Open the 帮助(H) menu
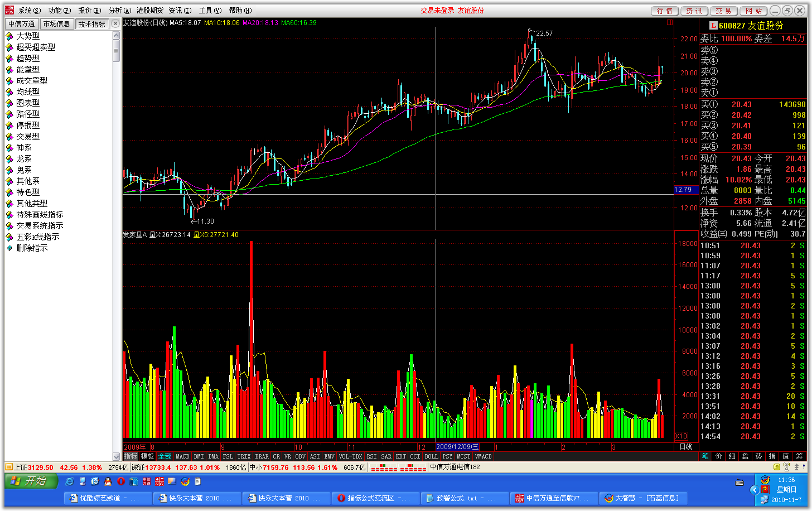Viewport: 812px width, 511px height. [x=240, y=11]
